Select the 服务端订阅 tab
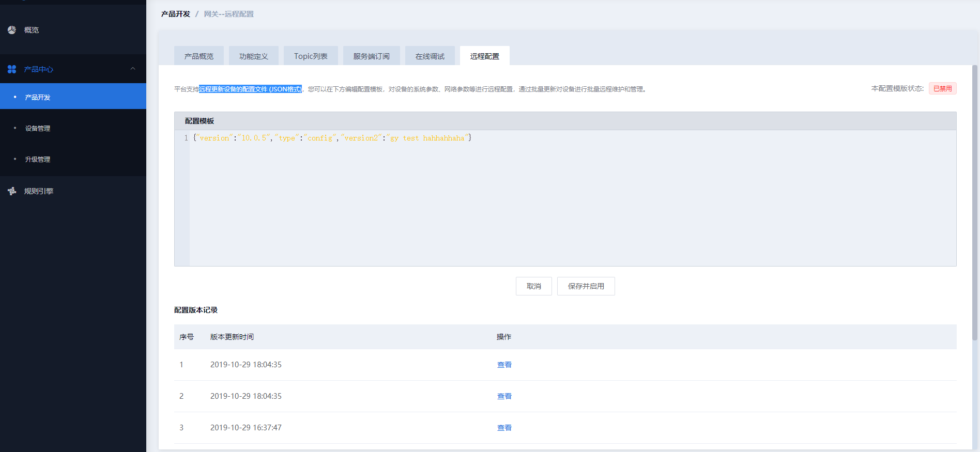Viewport: 980px width, 452px height. (x=372, y=56)
